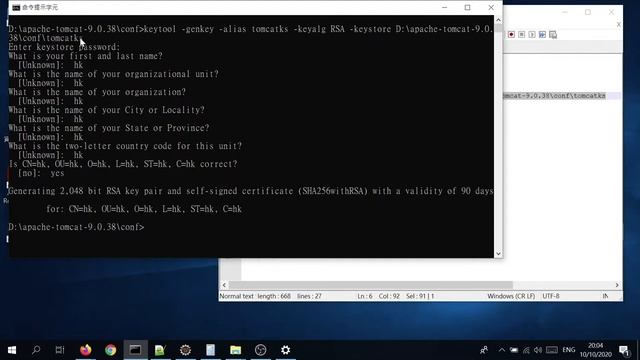This screenshot has width=640, height=360.
Task: Open File Explorer from the taskbar
Action: pos(236,350)
